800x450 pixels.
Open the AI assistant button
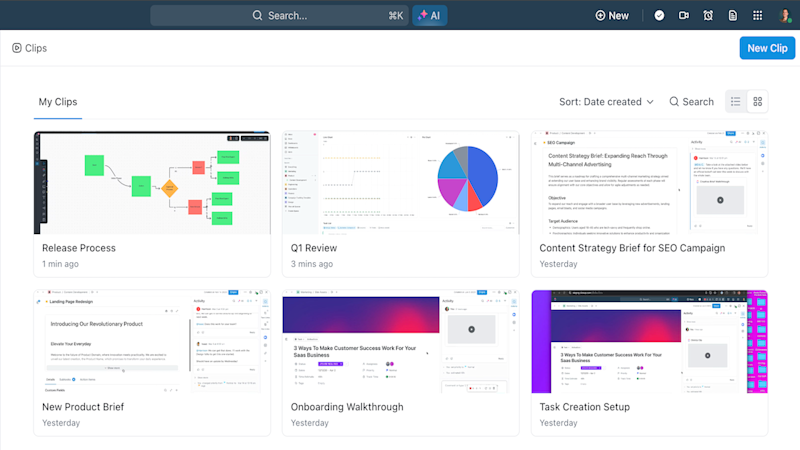(430, 15)
